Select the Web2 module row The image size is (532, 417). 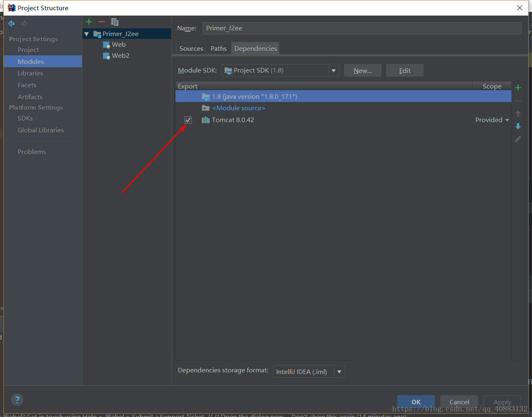pos(127,56)
